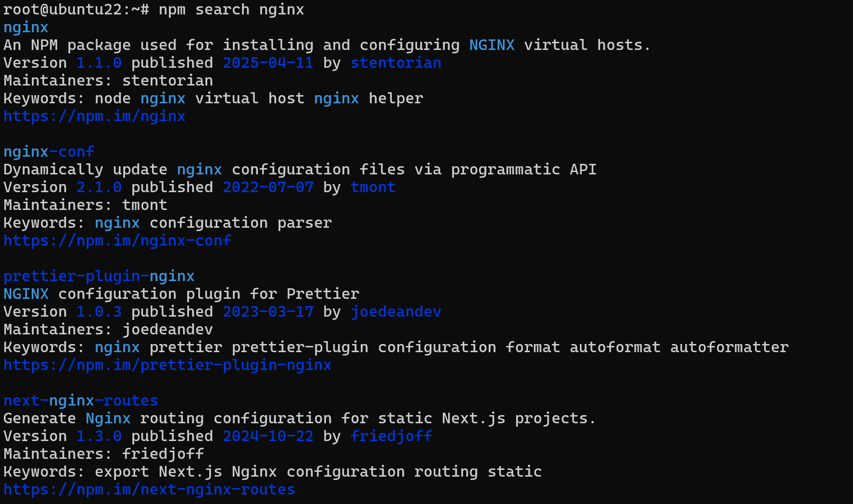853x504 pixels.
Task: Open the https://npm.im/nginx link
Action: [x=94, y=116]
